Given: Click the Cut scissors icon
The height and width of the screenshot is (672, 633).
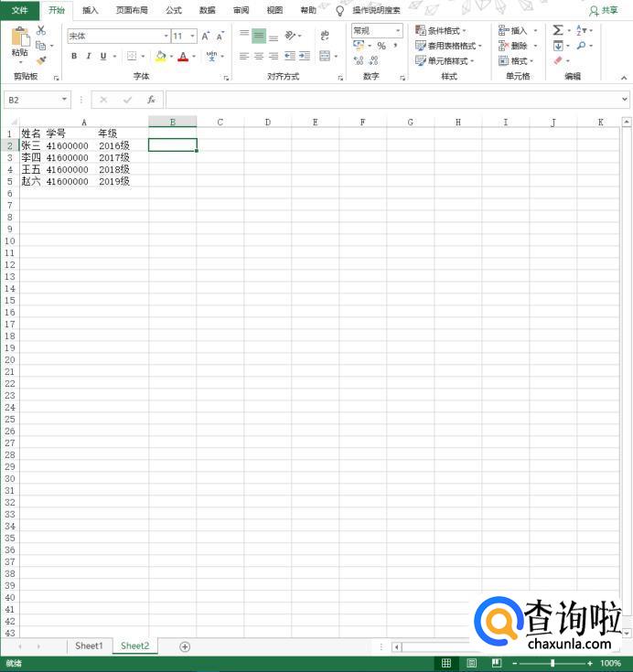Looking at the screenshot, I should pos(41,30).
